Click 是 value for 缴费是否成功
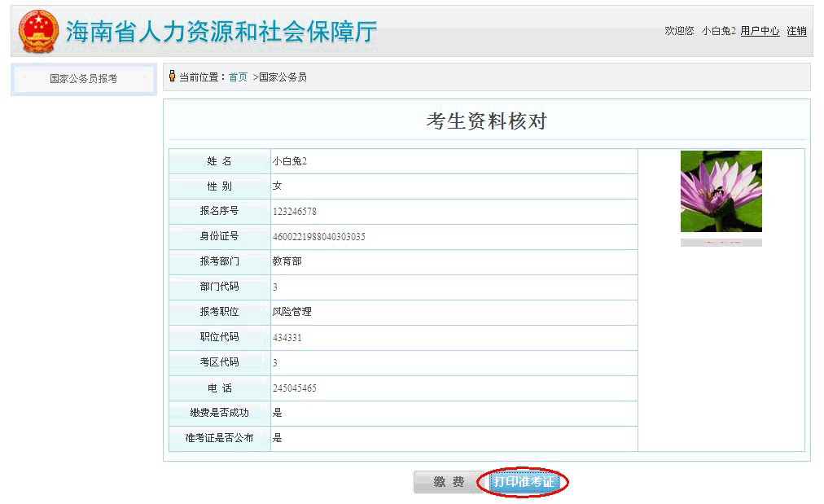Image resolution: width=824 pixels, height=504 pixels. tap(277, 413)
